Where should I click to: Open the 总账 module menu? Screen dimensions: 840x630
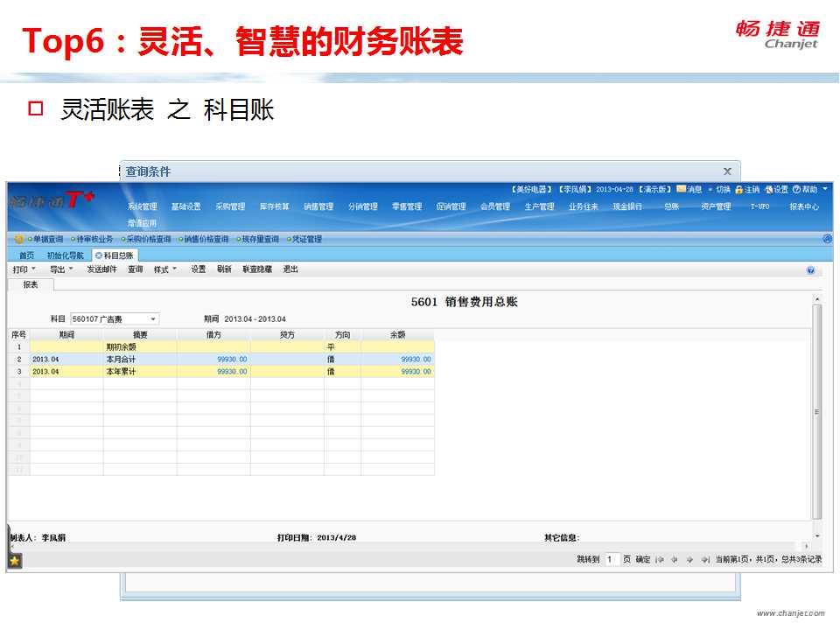pos(671,206)
